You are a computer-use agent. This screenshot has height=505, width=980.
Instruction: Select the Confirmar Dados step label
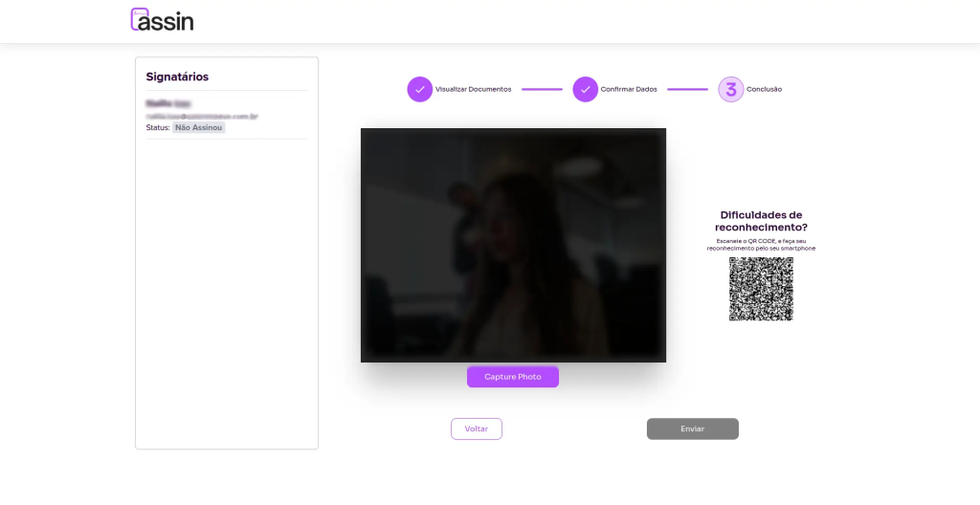coord(629,89)
